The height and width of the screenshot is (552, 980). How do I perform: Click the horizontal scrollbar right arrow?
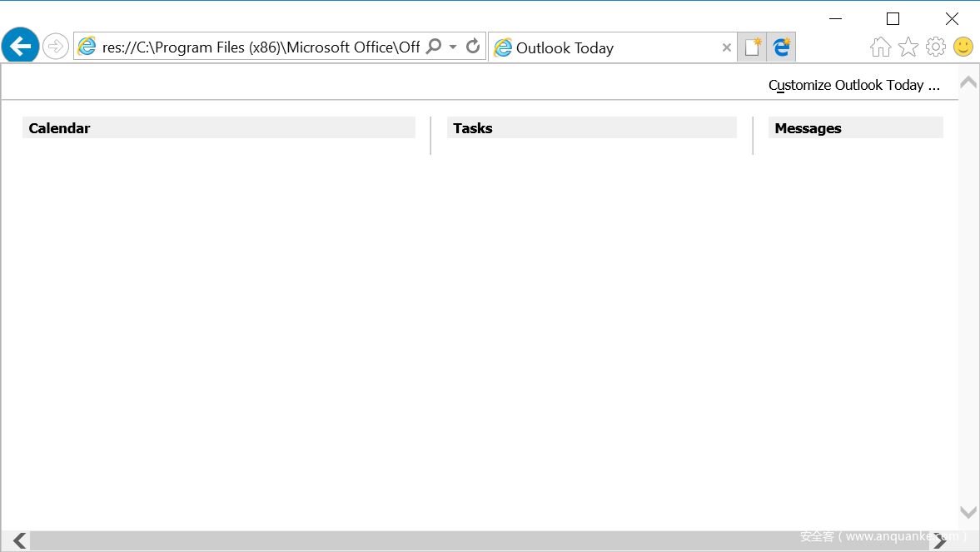(939, 540)
